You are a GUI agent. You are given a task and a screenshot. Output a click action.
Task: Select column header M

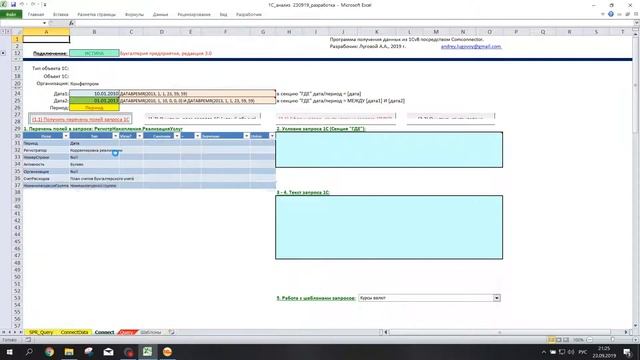(436, 31)
